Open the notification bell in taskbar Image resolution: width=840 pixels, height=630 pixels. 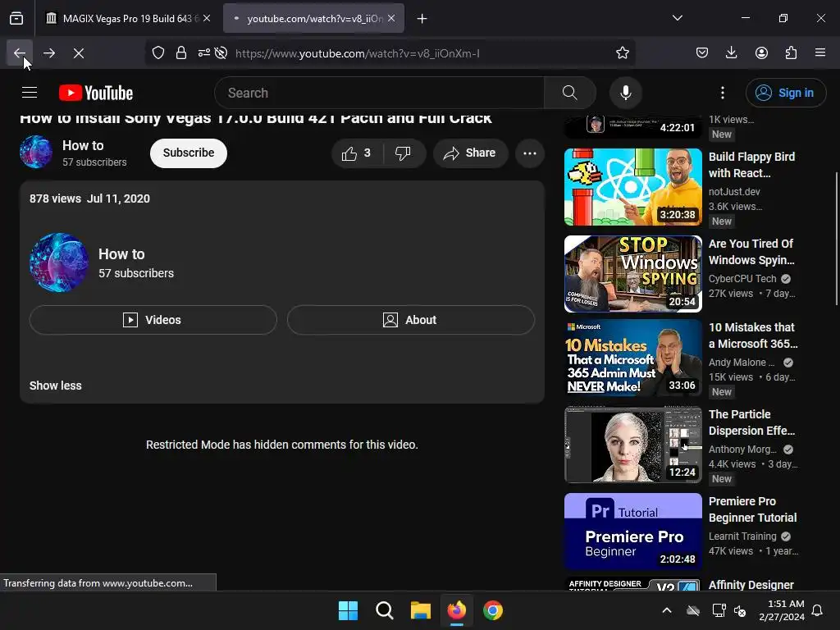pos(818,610)
